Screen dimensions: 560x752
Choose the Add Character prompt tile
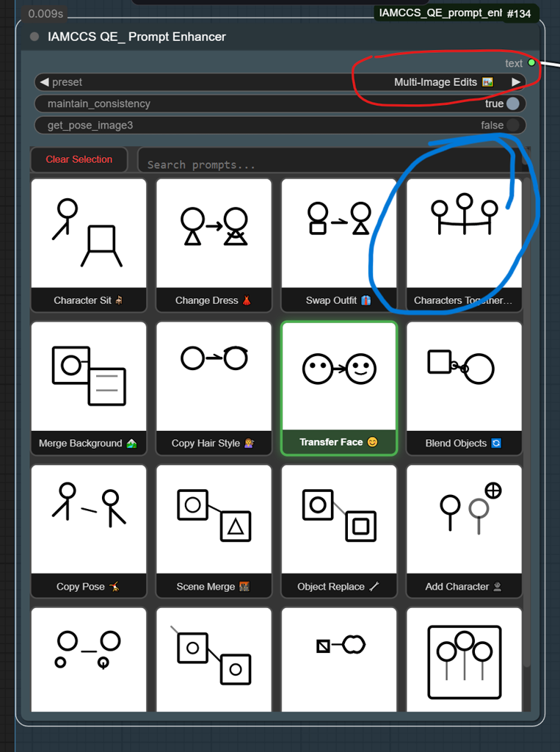464,530
